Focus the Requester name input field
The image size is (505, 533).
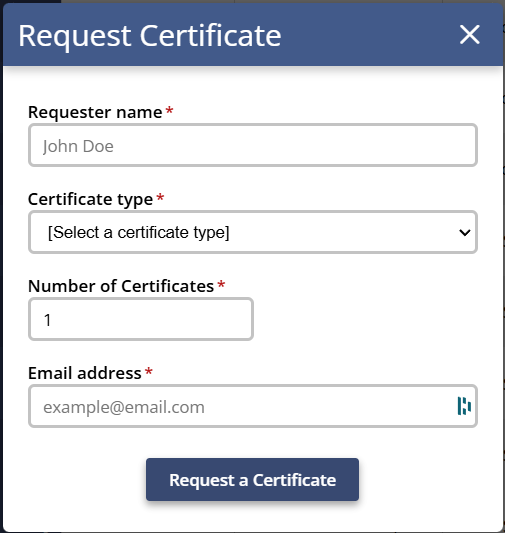(x=253, y=145)
